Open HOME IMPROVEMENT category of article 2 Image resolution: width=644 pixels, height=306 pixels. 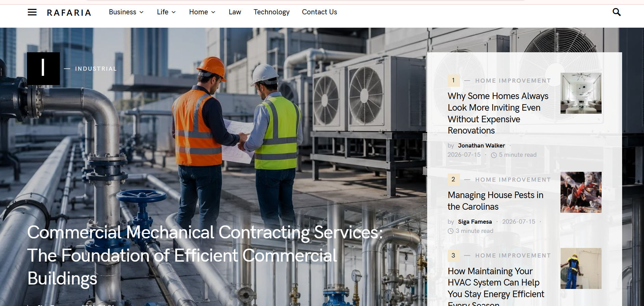tap(513, 180)
